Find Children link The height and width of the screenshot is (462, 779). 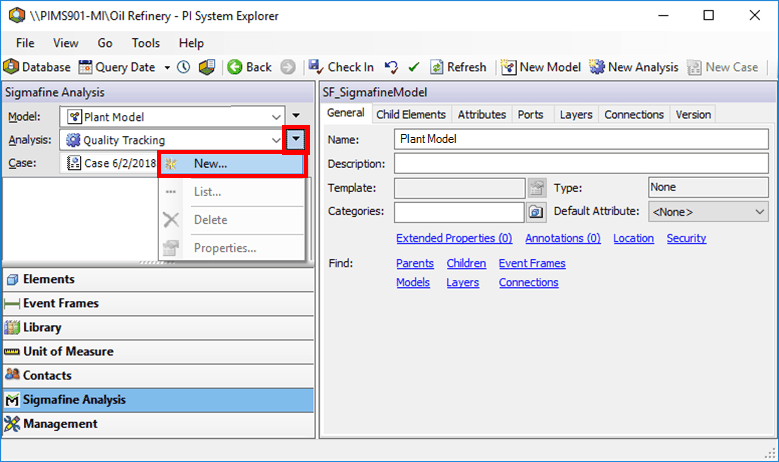tap(466, 263)
